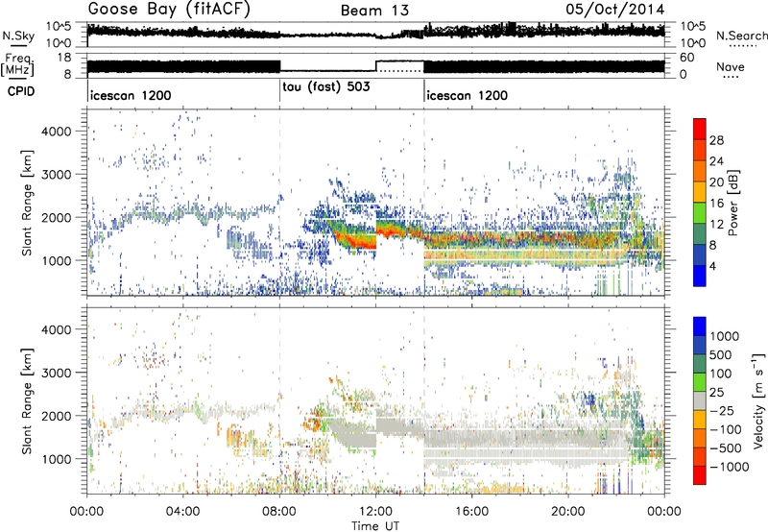
Task: Click the "Goose Bay (fitACF)" plot title
Action: (x=169, y=10)
